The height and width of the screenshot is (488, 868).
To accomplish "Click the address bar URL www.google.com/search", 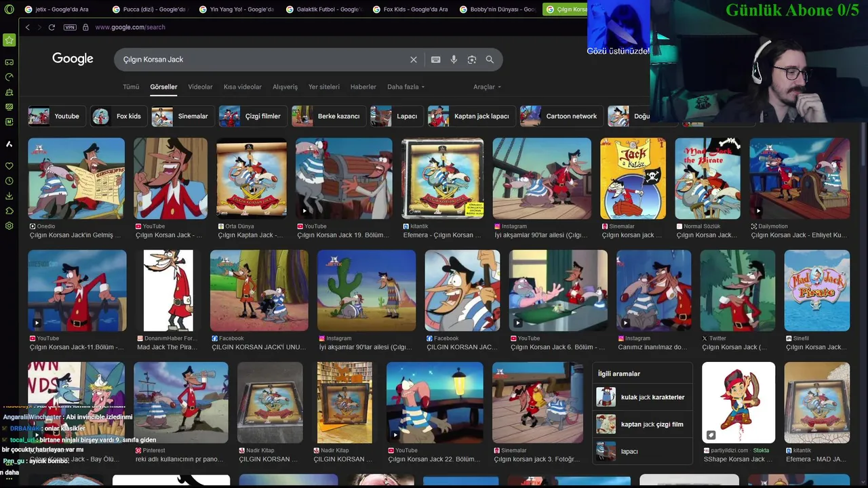I will [130, 27].
